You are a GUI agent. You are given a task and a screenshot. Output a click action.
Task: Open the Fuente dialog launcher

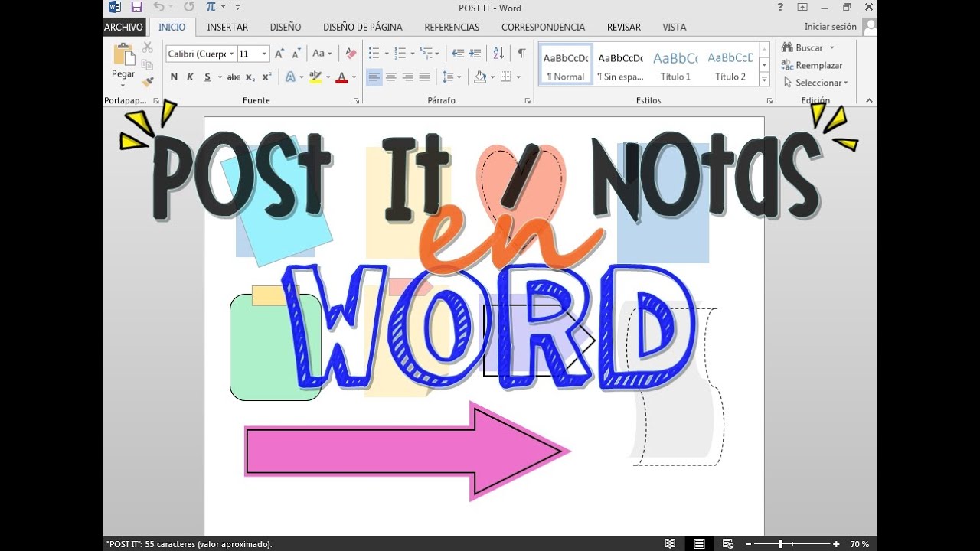point(356,101)
